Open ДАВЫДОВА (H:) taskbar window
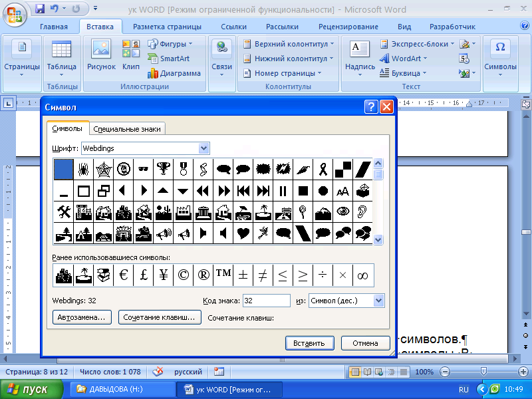 point(122,389)
